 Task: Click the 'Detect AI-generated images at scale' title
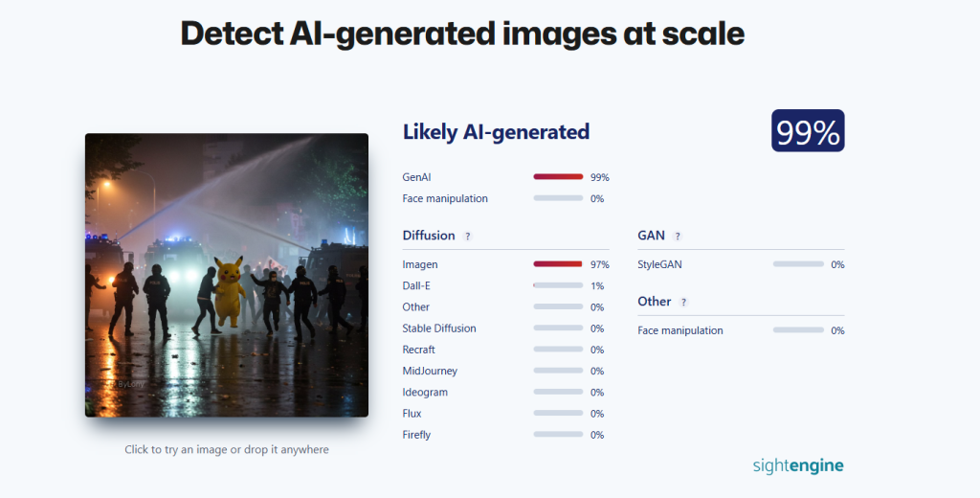(462, 34)
